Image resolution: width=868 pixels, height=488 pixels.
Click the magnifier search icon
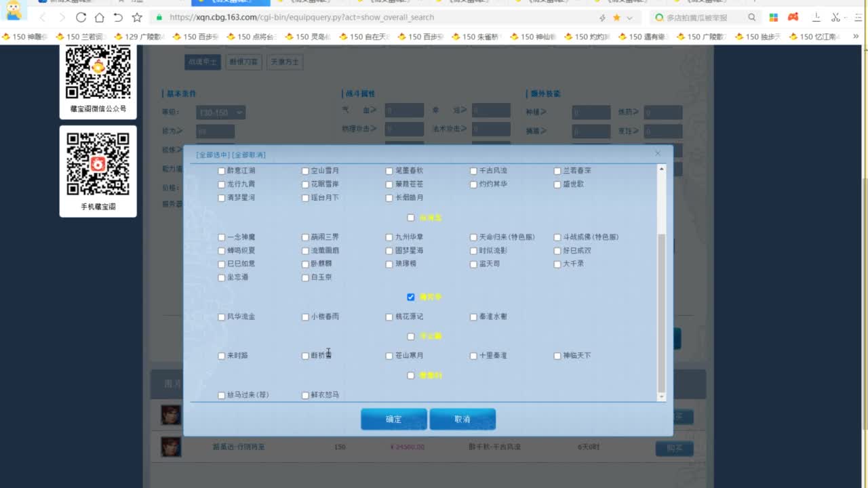click(751, 18)
